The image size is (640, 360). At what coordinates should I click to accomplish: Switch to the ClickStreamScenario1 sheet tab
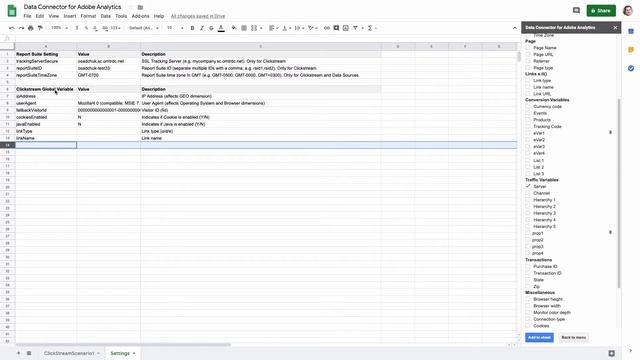coord(69,353)
